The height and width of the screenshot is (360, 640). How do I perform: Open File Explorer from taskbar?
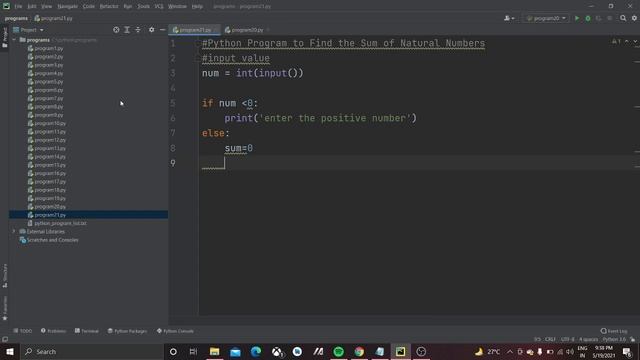click(x=214, y=351)
